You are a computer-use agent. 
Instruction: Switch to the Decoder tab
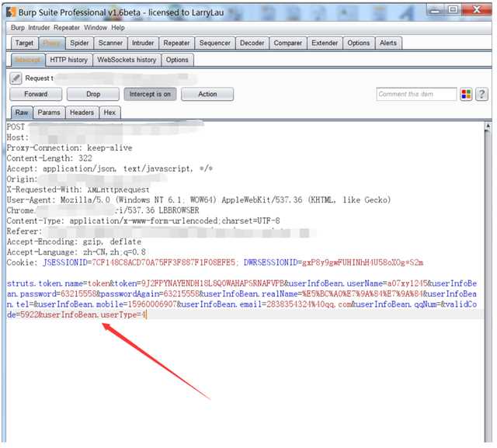(x=252, y=43)
